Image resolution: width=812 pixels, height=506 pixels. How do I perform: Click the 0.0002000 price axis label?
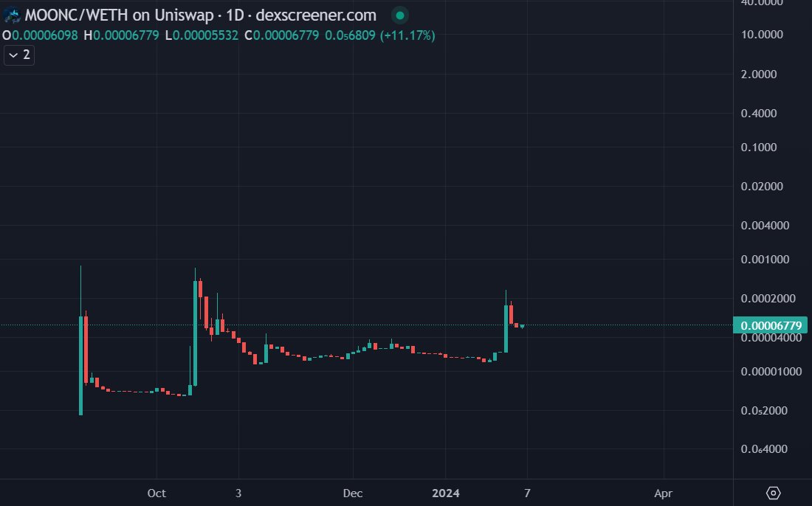click(768, 299)
